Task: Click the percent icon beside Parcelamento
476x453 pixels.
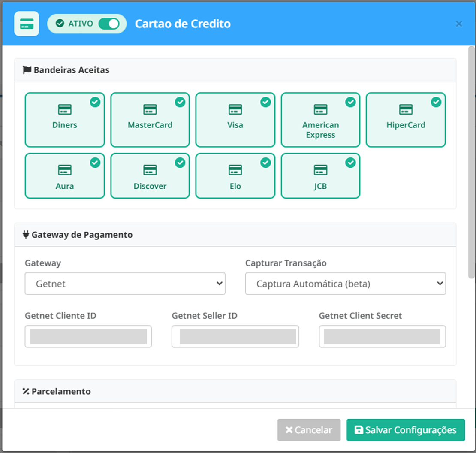Action: (26, 391)
